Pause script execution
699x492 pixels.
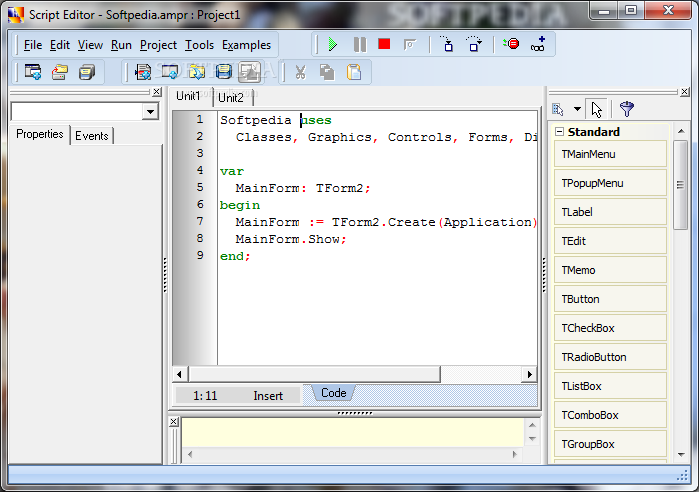click(x=359, y=45)
